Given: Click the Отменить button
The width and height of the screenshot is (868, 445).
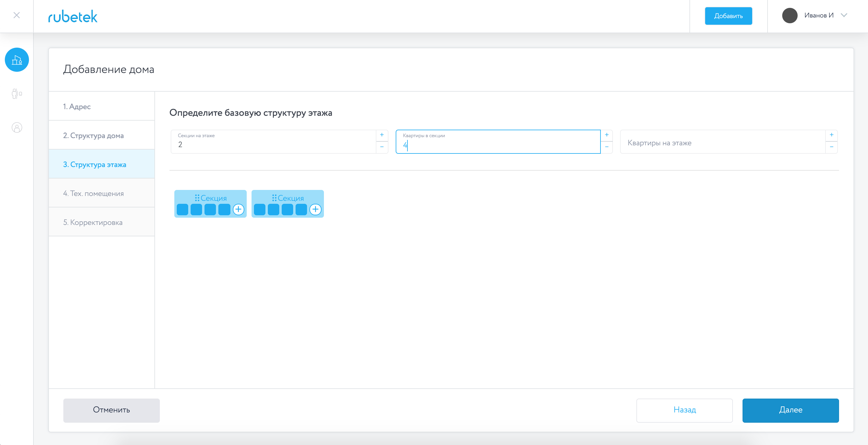Looking at the screenshot, I should pyautogui.click(x=112, y=410).
